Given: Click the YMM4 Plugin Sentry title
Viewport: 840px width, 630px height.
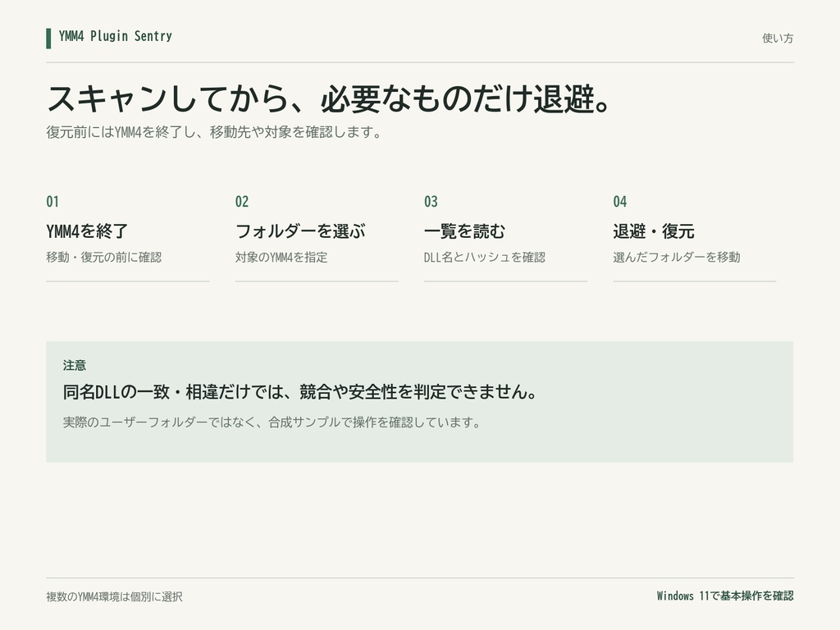Looking at the screenshot, I should 115,36.
